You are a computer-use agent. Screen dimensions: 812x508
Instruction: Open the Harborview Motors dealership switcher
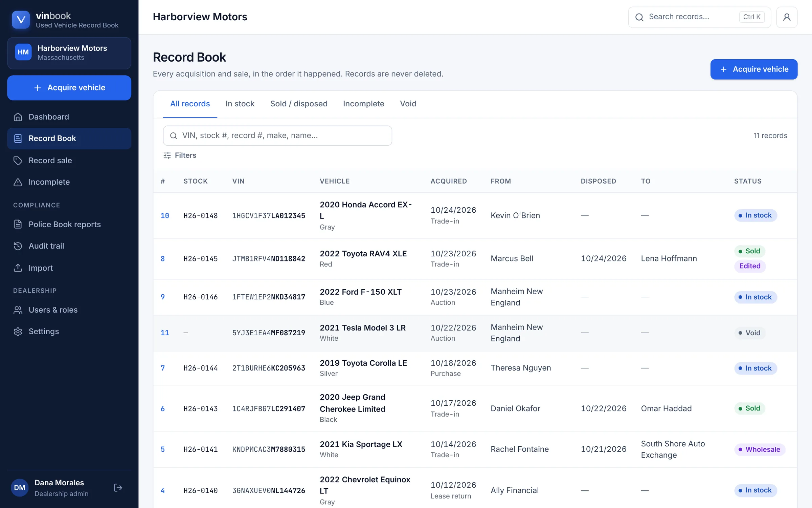(69, 53)
